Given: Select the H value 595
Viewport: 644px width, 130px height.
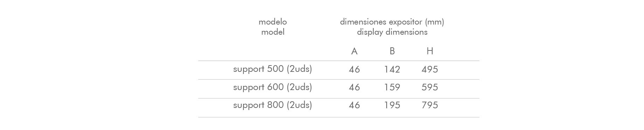Looking at the screenshot, I should [x=430, y=87].
